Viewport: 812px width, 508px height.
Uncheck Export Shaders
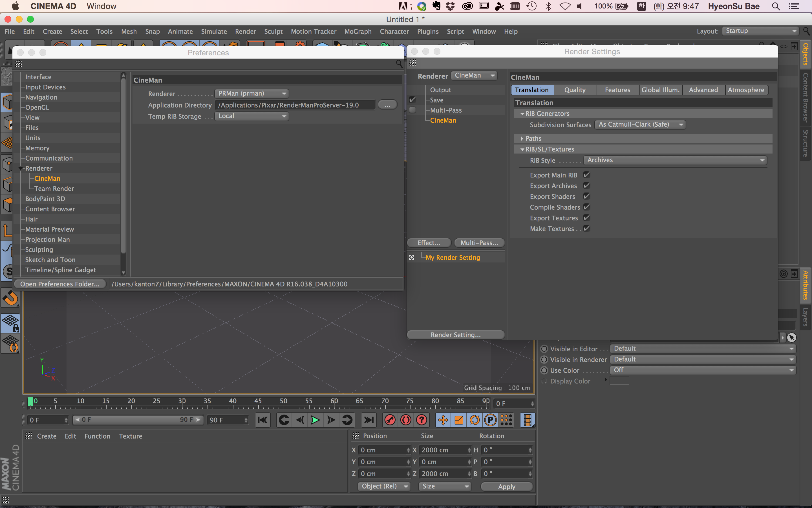[x=586, y=196]
